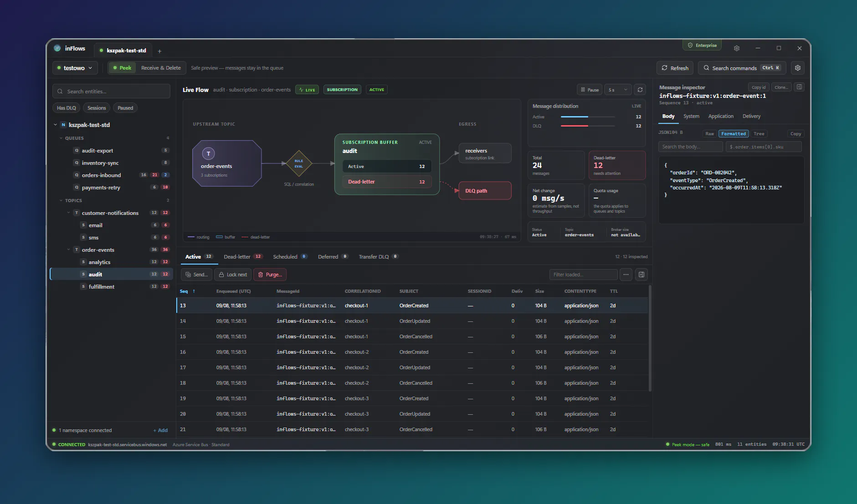Switch to Receive & Delete mode
This screenshot has height=504, width=857.
(161, 68)
